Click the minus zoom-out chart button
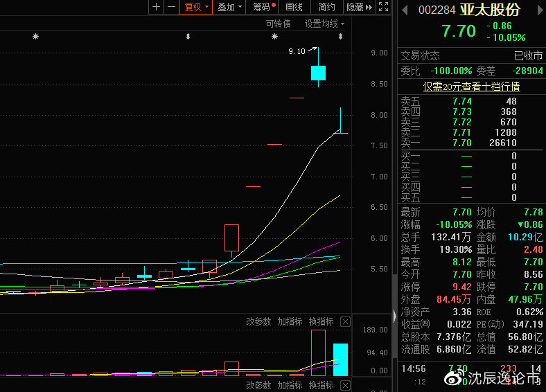 pos(170,7)
